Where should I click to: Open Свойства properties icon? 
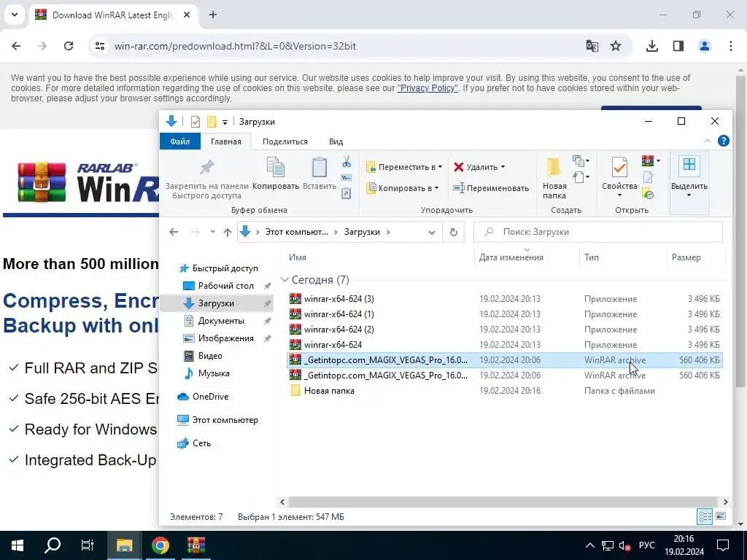[x=619, y=168]
